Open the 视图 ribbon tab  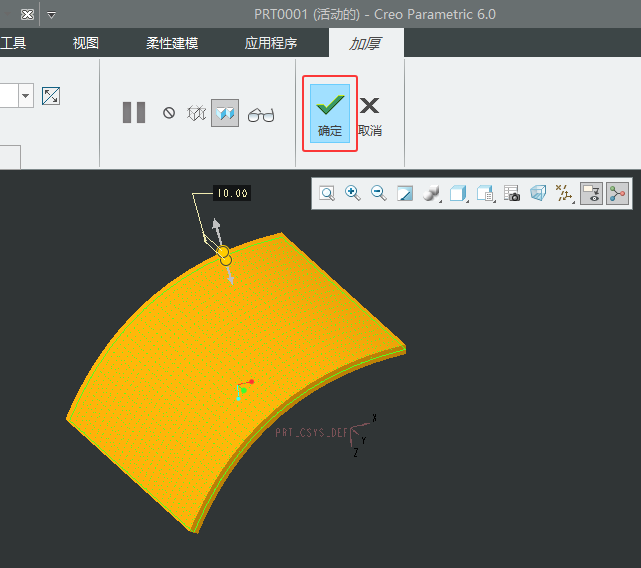(x=85, y=43)
